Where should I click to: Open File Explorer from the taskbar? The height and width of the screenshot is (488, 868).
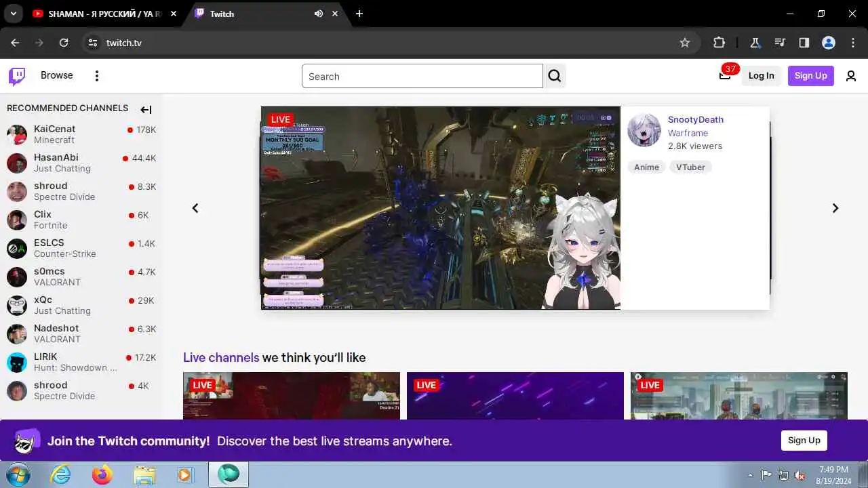pos(144,475)
